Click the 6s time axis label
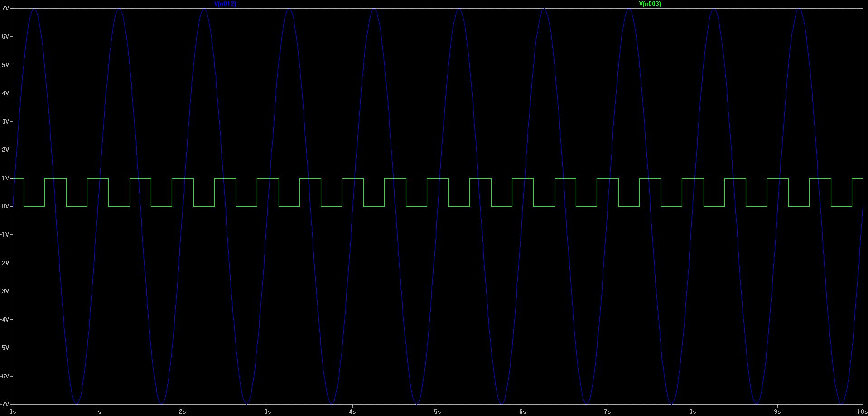Image resolution: width=868 pixels, height=416 pixels. click(522, 412)
